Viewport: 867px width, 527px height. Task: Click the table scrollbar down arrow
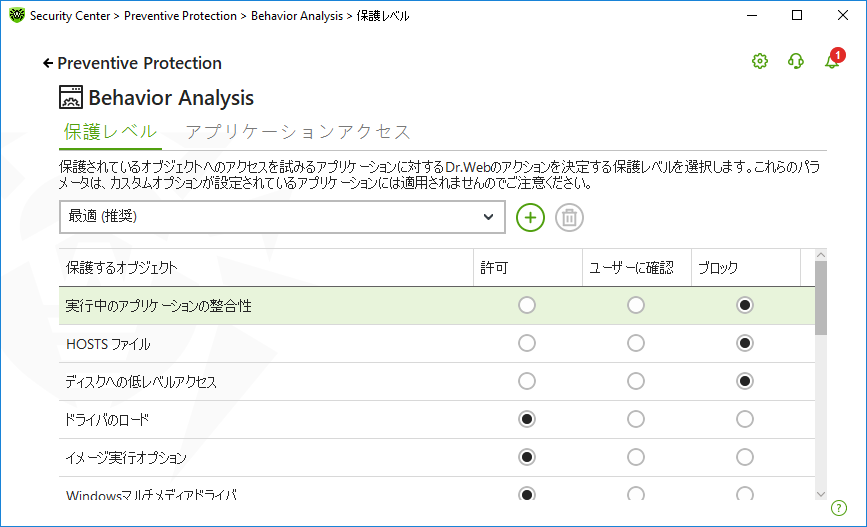click(x=821, y=494)
